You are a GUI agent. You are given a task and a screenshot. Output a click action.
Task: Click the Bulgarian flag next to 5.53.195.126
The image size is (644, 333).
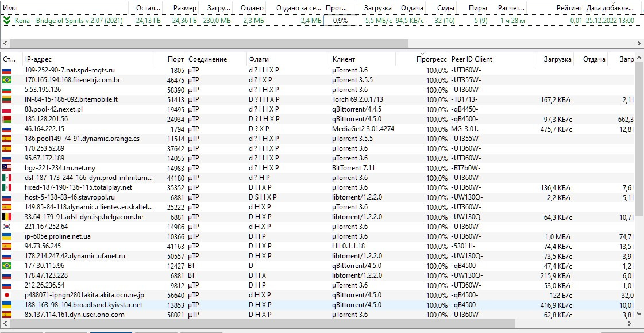tap(7, 90)
